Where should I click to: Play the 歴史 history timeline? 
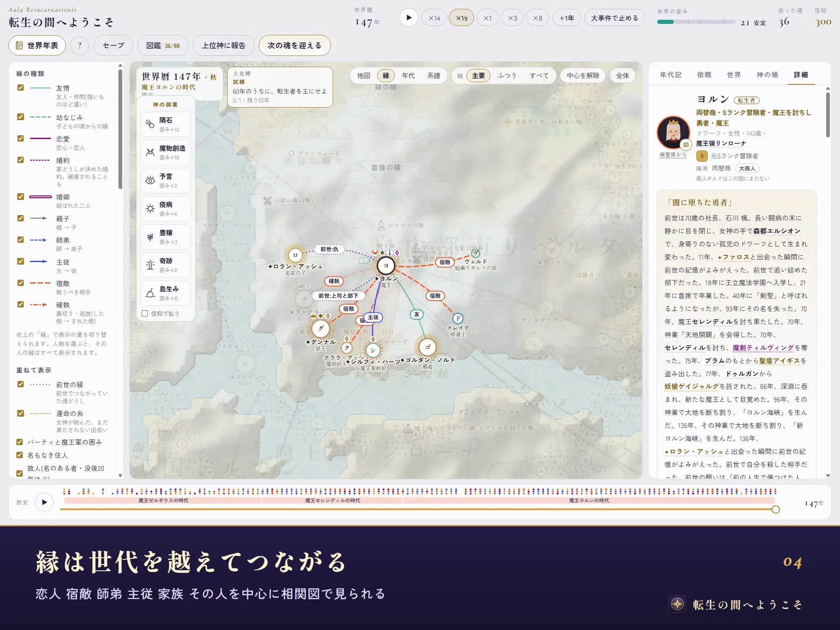tap(45, 502)
